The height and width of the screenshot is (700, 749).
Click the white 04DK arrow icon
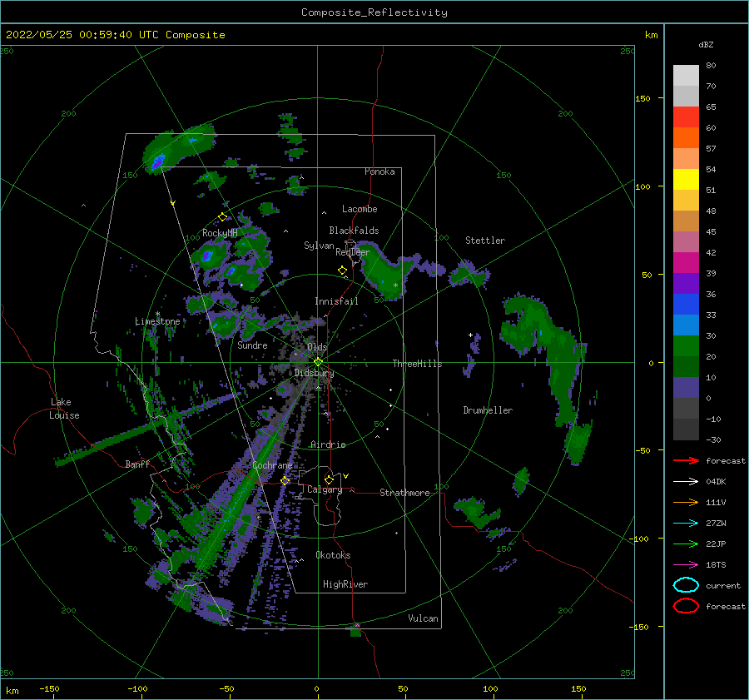pos(686,482)
